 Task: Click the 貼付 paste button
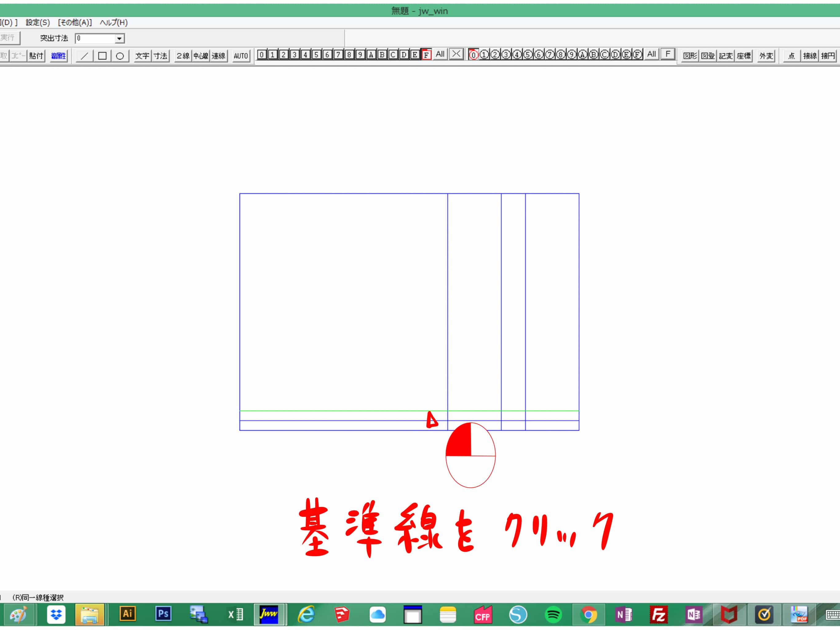(x=37, y=56)
